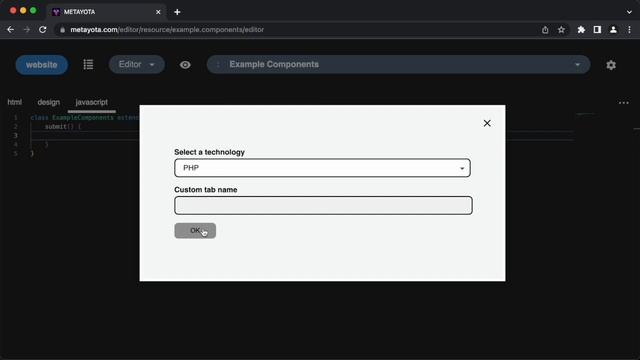Open the Select a technology dropdown
Image resolution: width=640 pixels, height=360 pixels.
(322, 168)
